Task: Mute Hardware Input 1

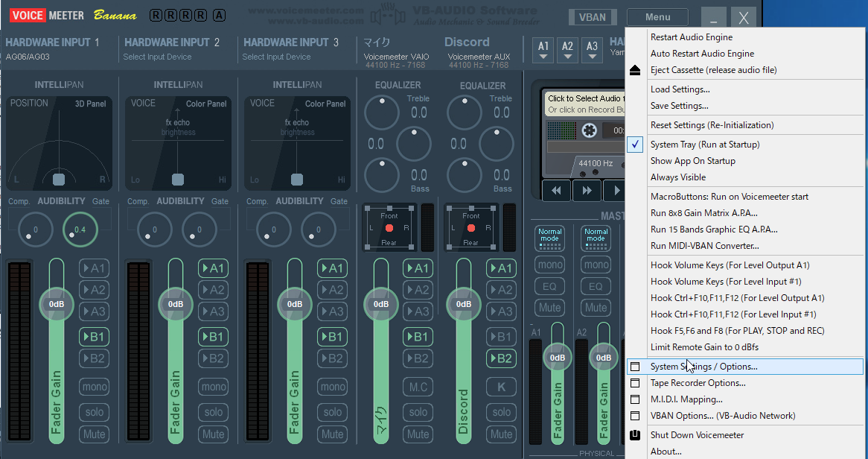Action: 94,434
